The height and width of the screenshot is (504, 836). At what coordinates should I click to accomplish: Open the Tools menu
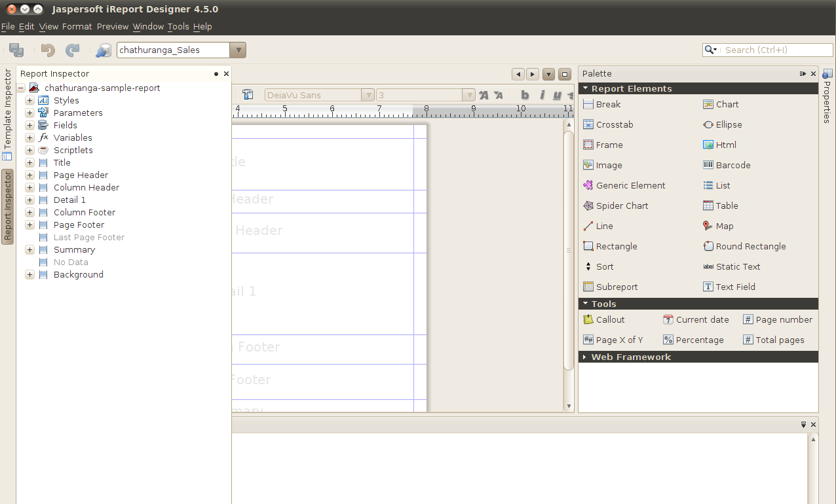178,27
